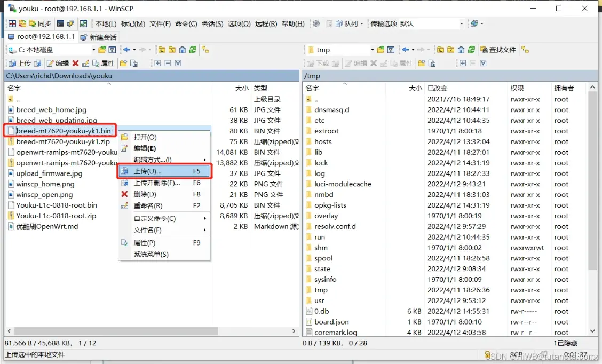
Task: Open the 新建会话 new session tab
Action: 98,37
